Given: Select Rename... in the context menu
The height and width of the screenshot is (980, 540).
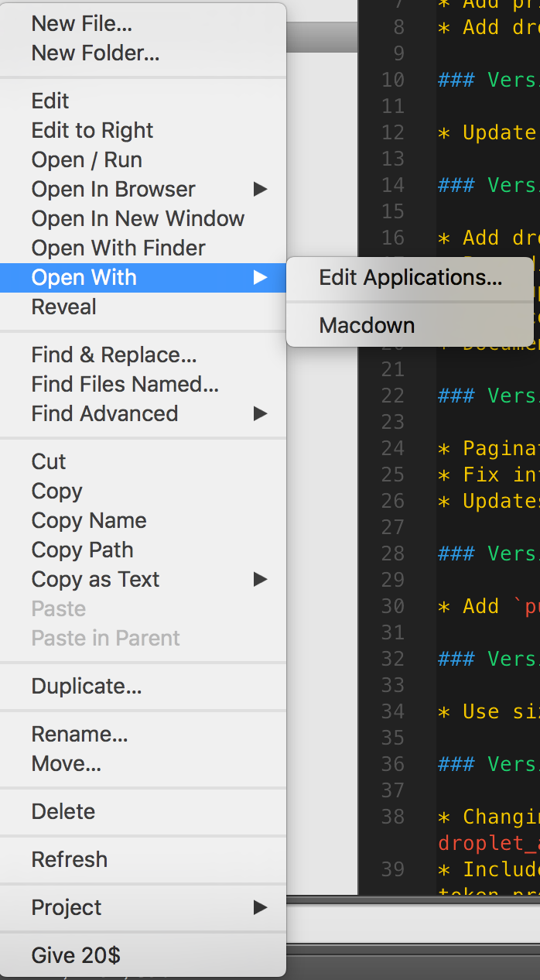Looking at the screenshot, I should [80, 735].
